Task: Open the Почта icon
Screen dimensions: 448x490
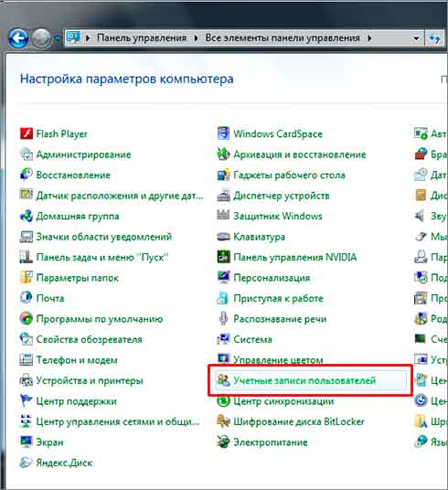Action: click(27, 298)
